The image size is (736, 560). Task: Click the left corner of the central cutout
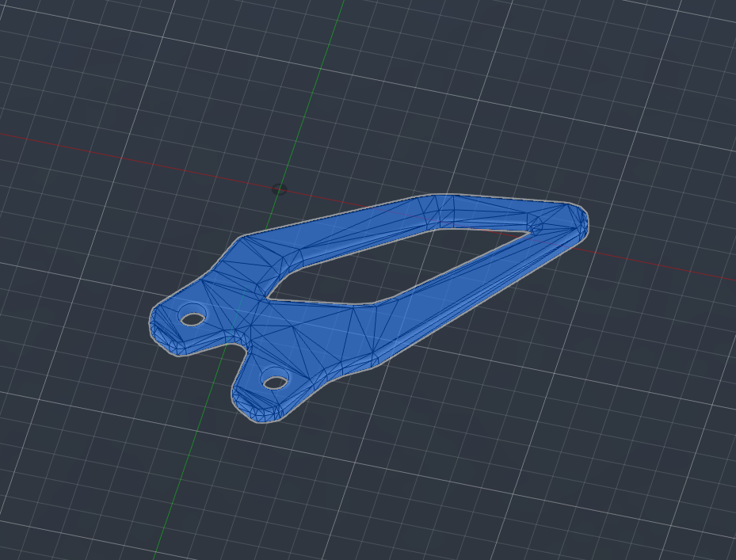269,299
